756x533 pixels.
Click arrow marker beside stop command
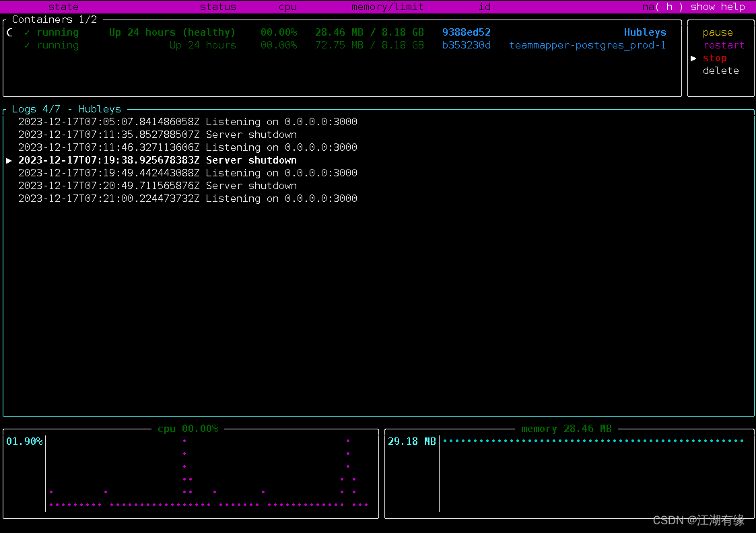693,58
